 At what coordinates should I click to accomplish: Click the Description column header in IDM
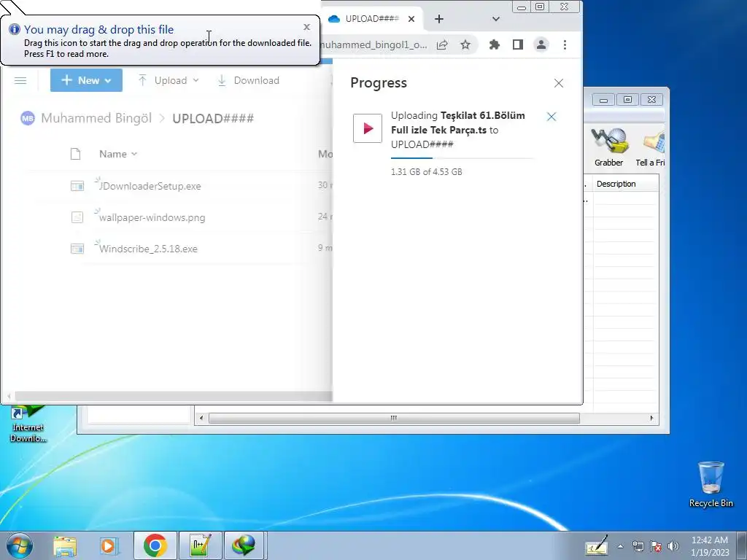click(x=626, y=184)
